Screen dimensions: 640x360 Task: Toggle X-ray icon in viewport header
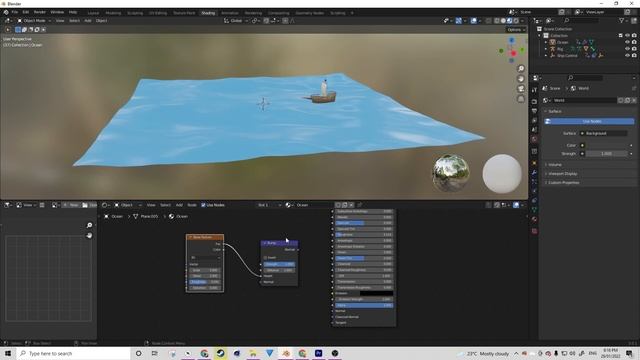[x=489, y=20]
